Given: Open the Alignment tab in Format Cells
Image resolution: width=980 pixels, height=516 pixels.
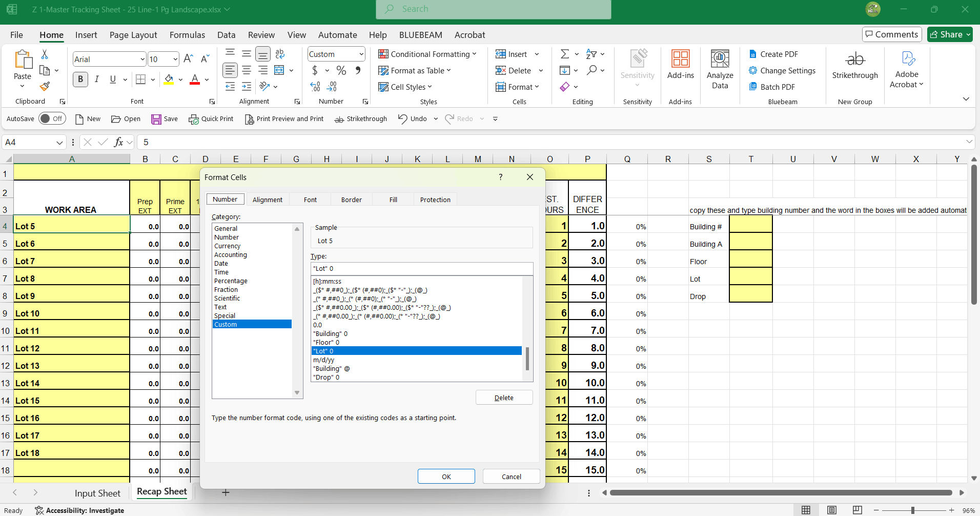Looking at the screenshot, I should pyautogui.click(x=268, y=200).
